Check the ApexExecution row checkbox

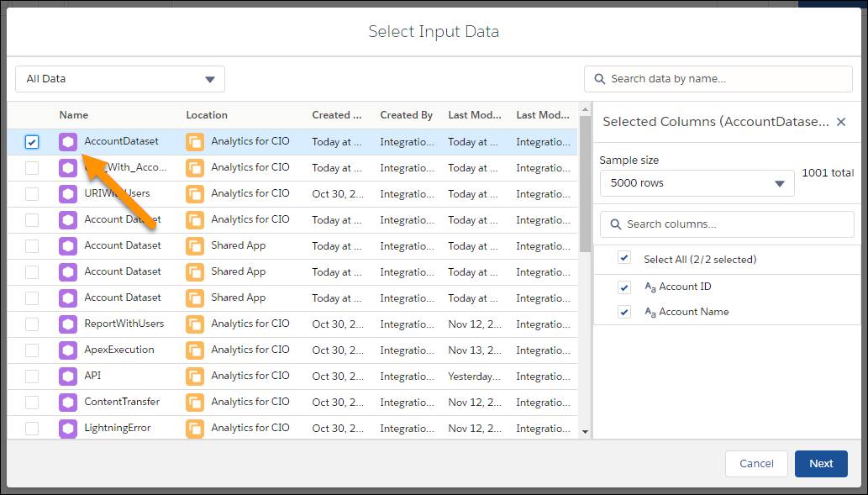tap(32, 350)
